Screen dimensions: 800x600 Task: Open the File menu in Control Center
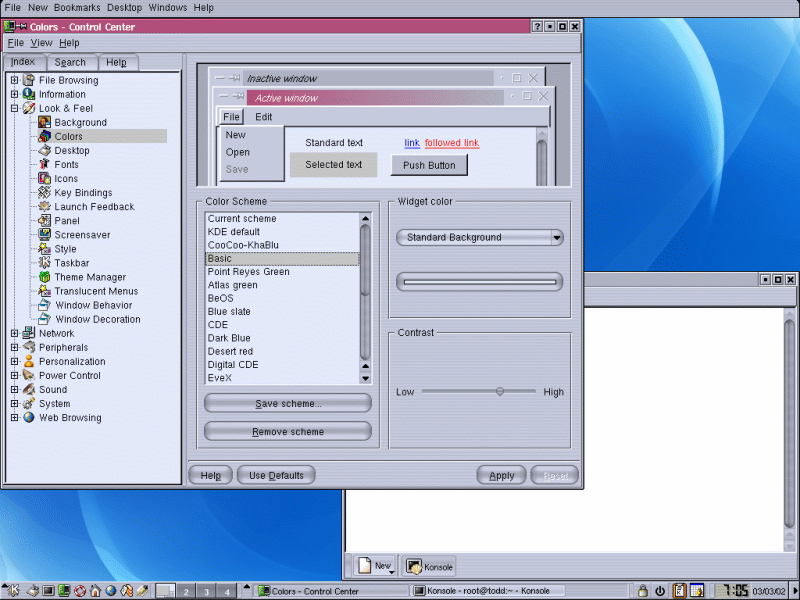coord(15,43)
